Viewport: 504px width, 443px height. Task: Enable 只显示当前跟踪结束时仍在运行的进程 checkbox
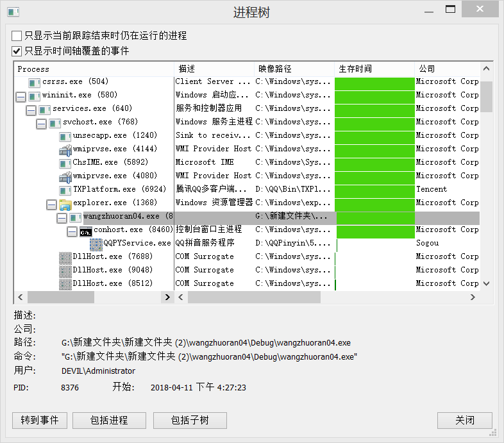click(17, 36)
